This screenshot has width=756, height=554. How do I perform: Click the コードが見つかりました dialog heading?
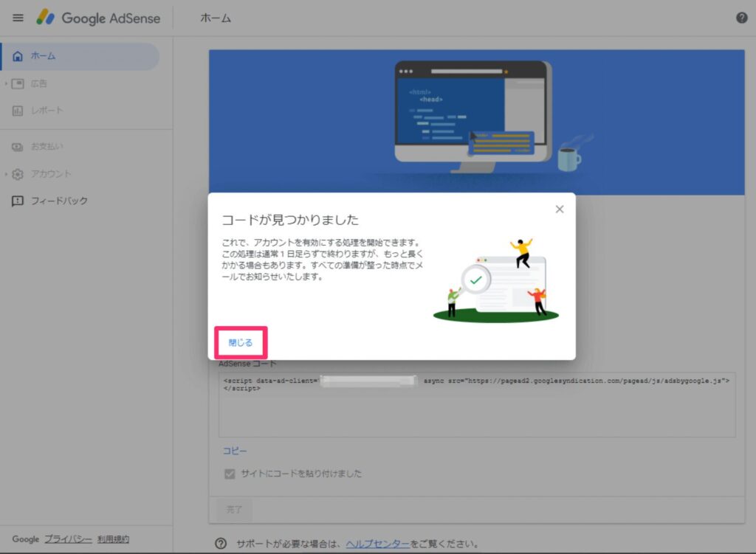(x=290, y=220)
